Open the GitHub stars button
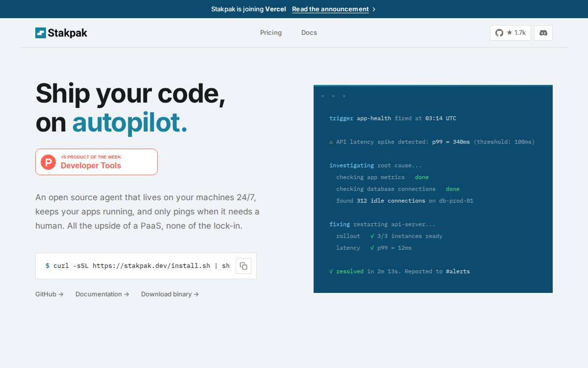The width and height of the screenshot is (588, 368). (510, 33)
